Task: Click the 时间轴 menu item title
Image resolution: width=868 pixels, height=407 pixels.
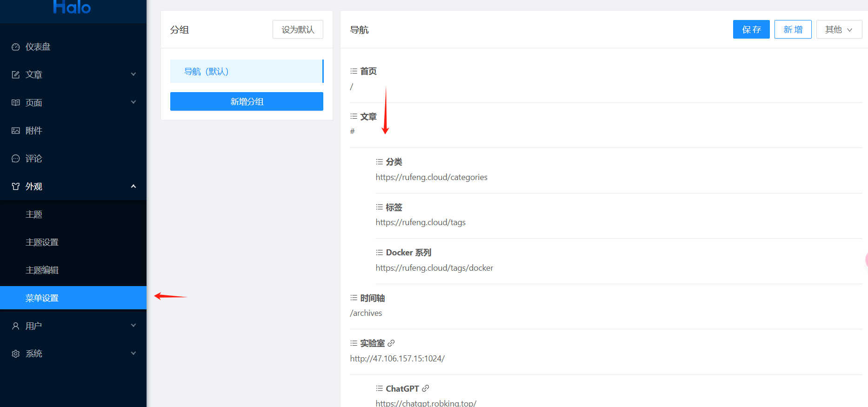Action: point(373,298)
